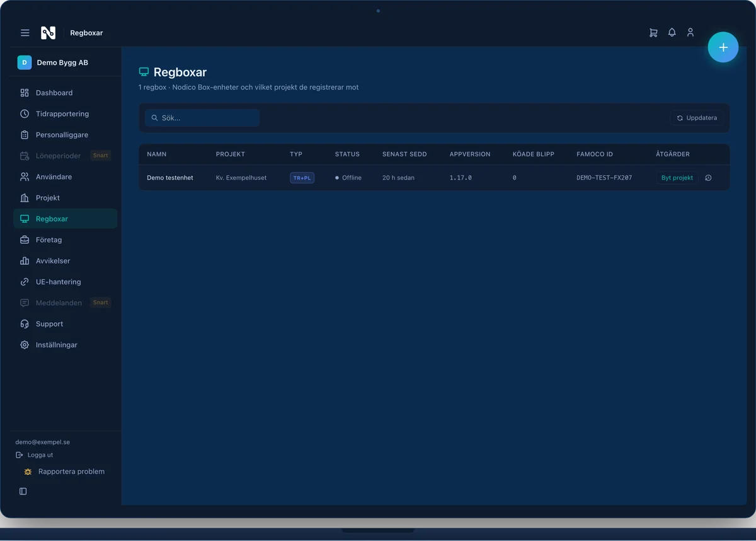Go to Företag

(65, 240)
